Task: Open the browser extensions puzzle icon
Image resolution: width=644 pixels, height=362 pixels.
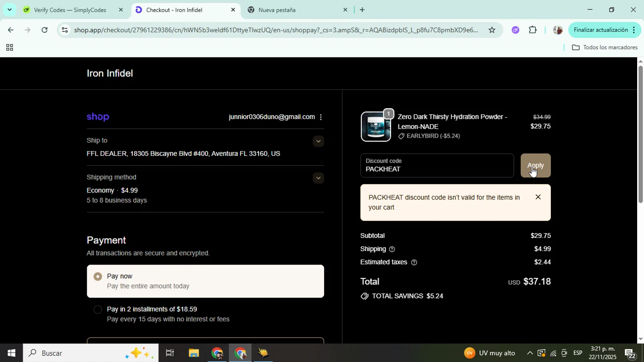Action: click(x=533, y=30)
